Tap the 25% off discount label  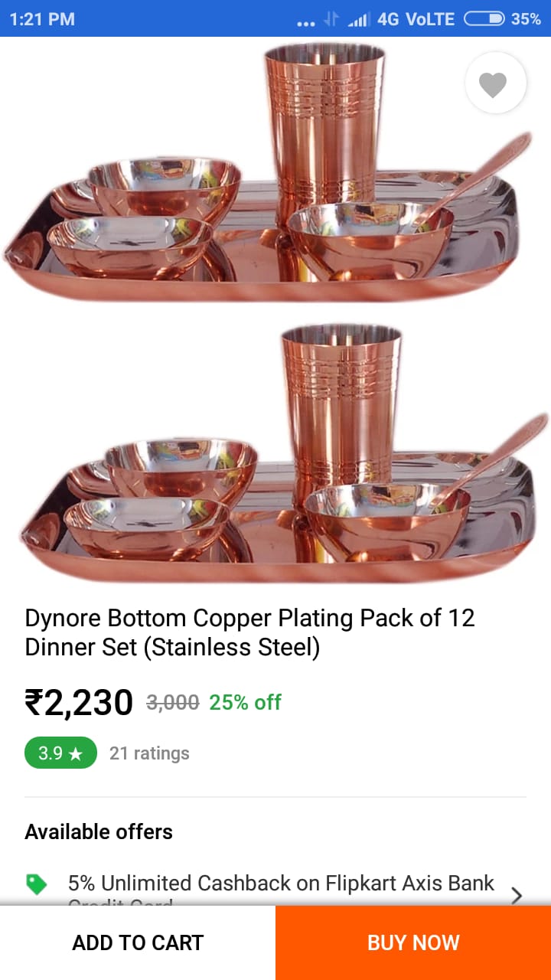click(245, 702)
